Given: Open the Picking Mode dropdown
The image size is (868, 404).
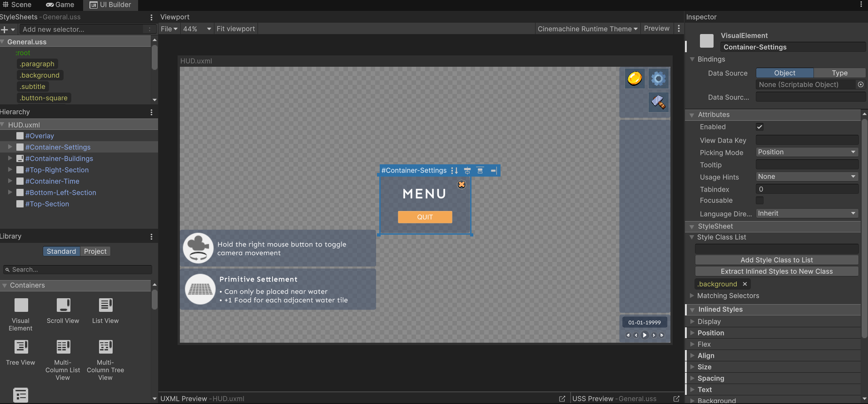Looking at the screenshot, I should (807, 152).
